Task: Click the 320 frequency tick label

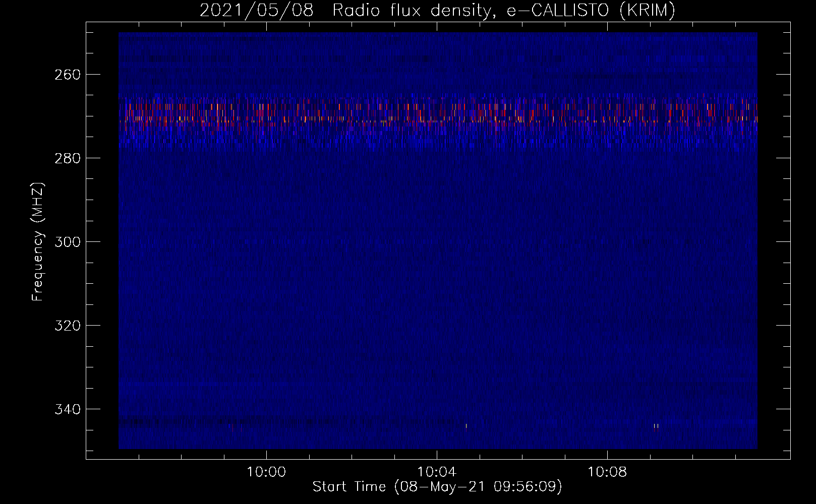Action: click(67, 326)
